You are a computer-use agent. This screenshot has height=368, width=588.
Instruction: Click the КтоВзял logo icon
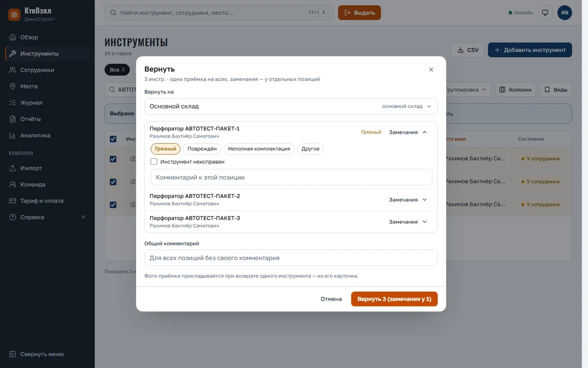(14, 15)
